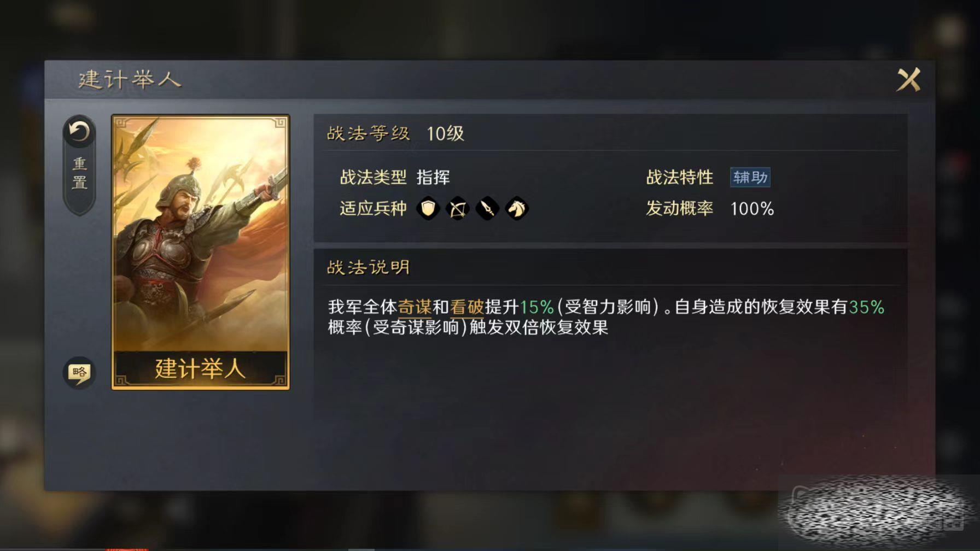The height and width of the screenshot is (551, 980).
Task: Click the 建计举人 card name banner
Action: click(x=201, y=368)
